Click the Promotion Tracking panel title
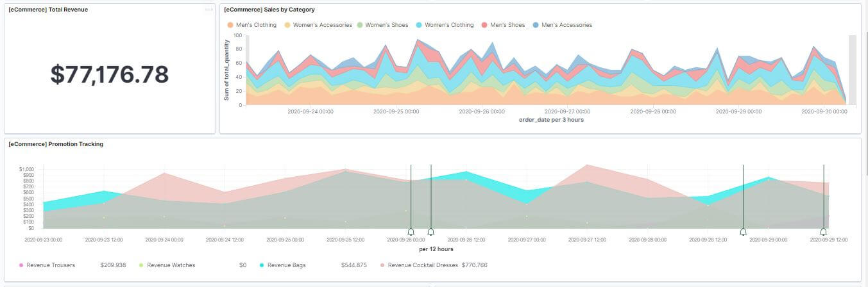868x287 pixels. [56, 144]
